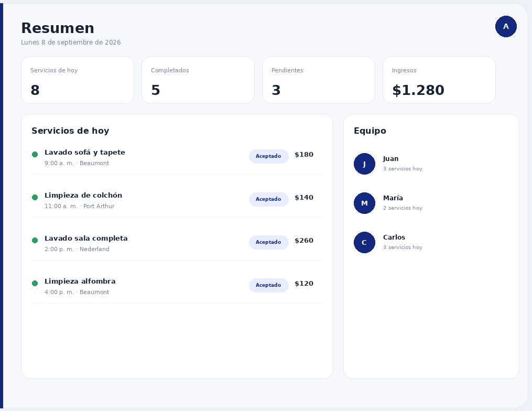Click team member name Carlos
This screenshot has height=411, width=532.
394,237
